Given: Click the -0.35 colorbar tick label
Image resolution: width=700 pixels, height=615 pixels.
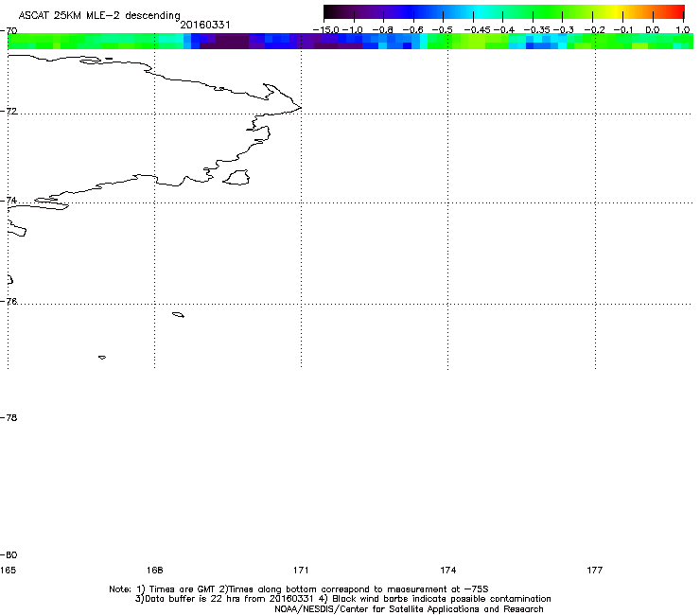Looking at the screenshot, I should (x=537, y=30).
